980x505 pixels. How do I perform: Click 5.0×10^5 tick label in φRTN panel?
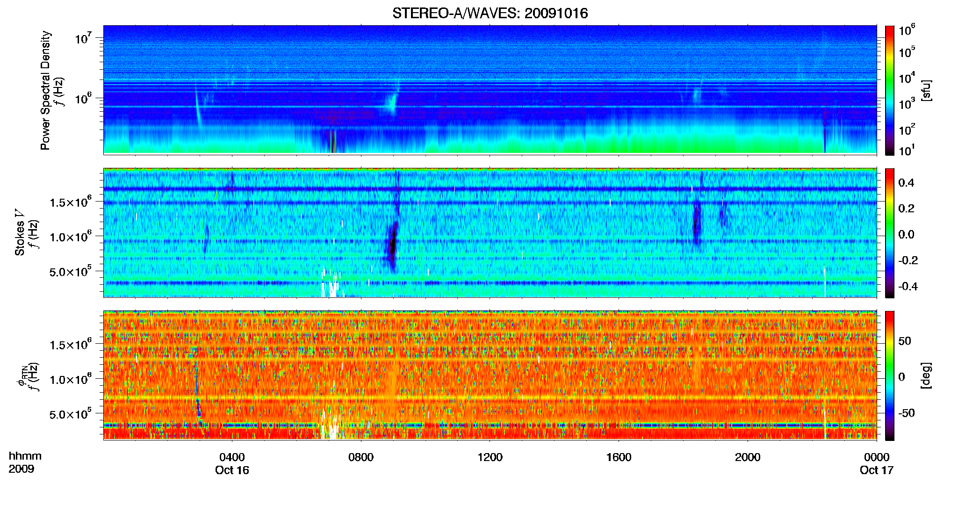pos(71,414)
